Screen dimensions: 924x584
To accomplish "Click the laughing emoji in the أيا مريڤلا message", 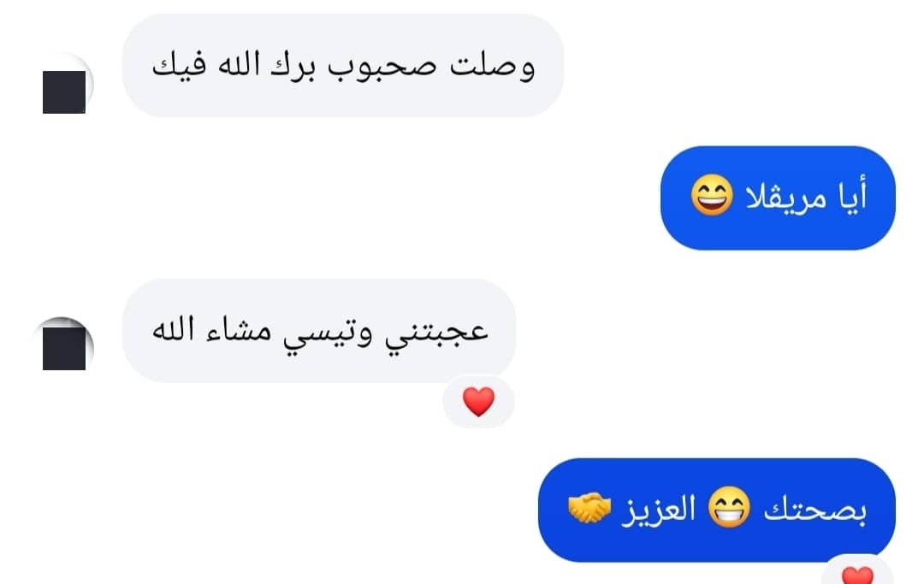I will coord(712,195).
